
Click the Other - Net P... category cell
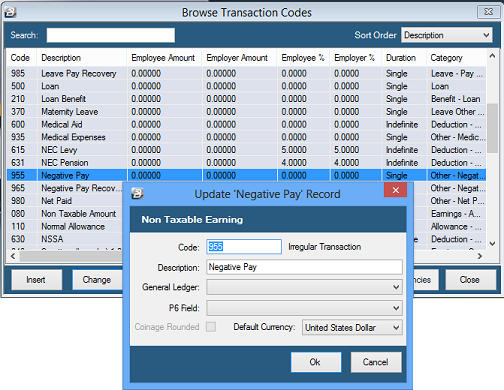(x=457, y=201)
